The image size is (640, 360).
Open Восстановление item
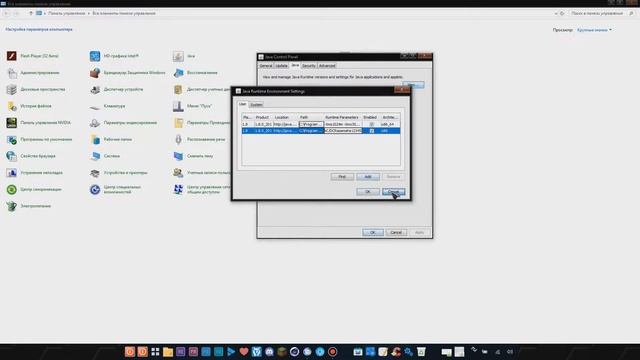(195, 73)
